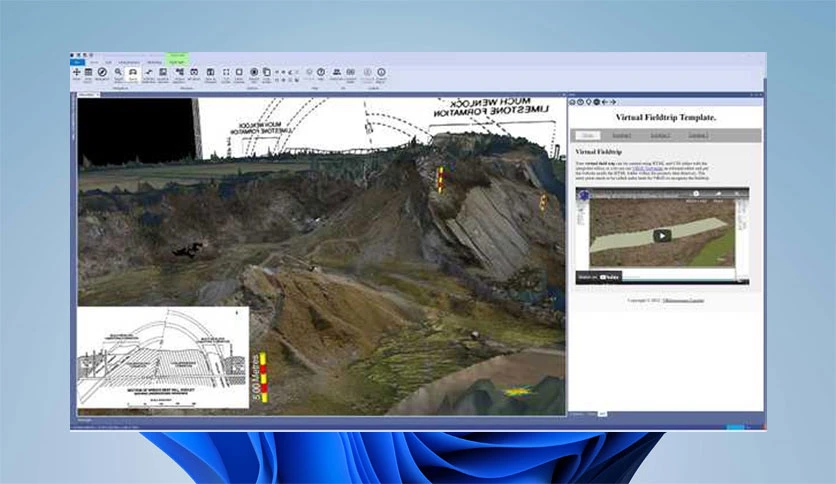Screen dimensions: 836x484
Task: Select the four-arrow move tool in ribbon
Action: 76,72
